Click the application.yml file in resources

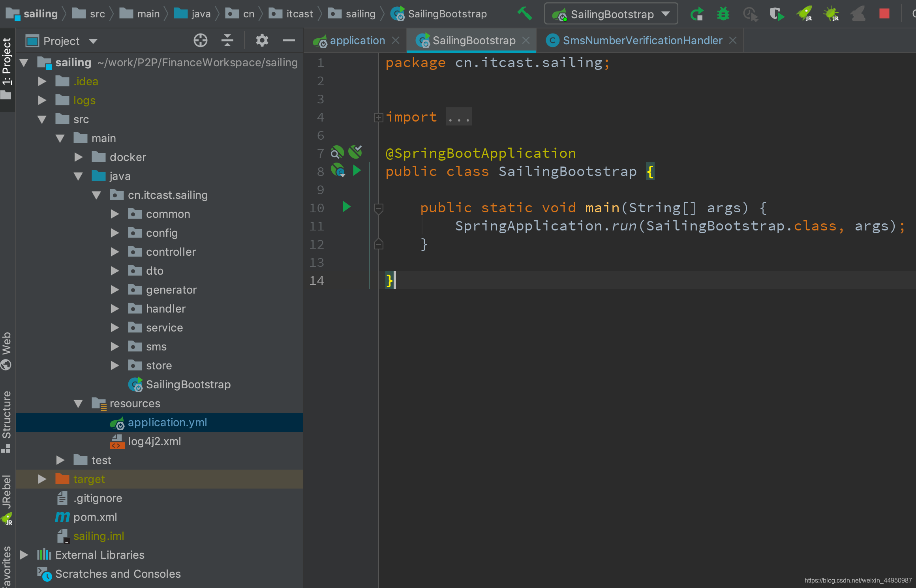pyautogui.click(x=166, y=422)
